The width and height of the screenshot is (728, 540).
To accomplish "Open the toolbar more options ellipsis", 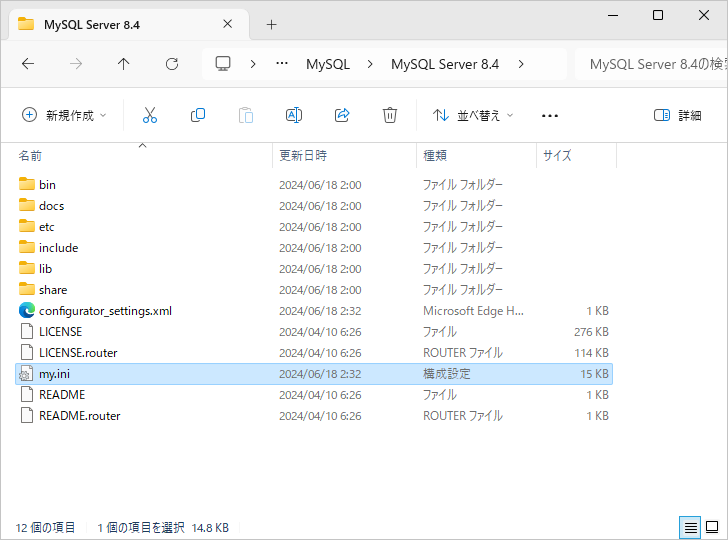I will 550,115.
